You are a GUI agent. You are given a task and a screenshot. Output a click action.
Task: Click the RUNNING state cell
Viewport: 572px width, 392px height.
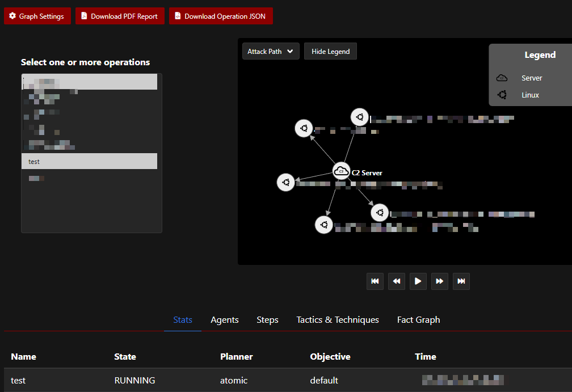134,380
